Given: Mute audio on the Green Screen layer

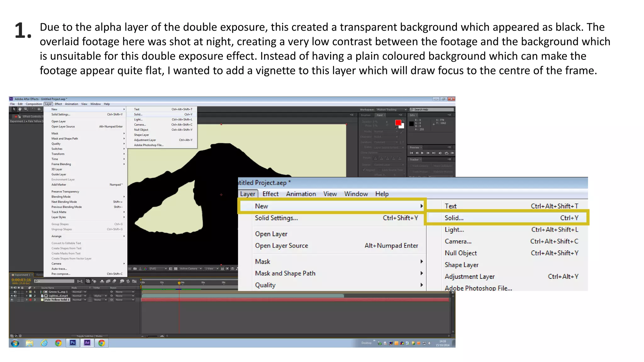Looking at the screenshot, I should (x=15, y=292).
